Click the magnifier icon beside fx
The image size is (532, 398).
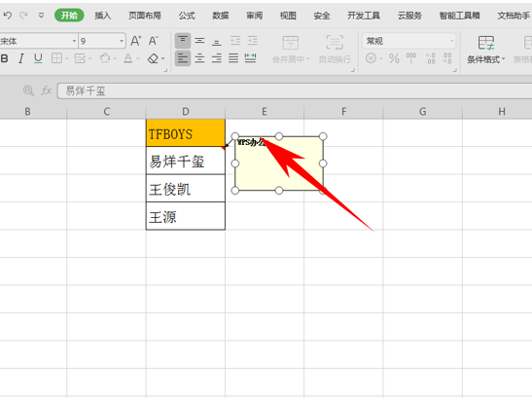point(28,90)
